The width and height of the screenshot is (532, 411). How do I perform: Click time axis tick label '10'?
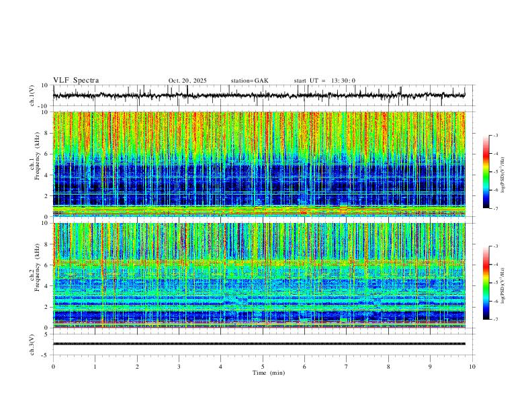(472, 367)
